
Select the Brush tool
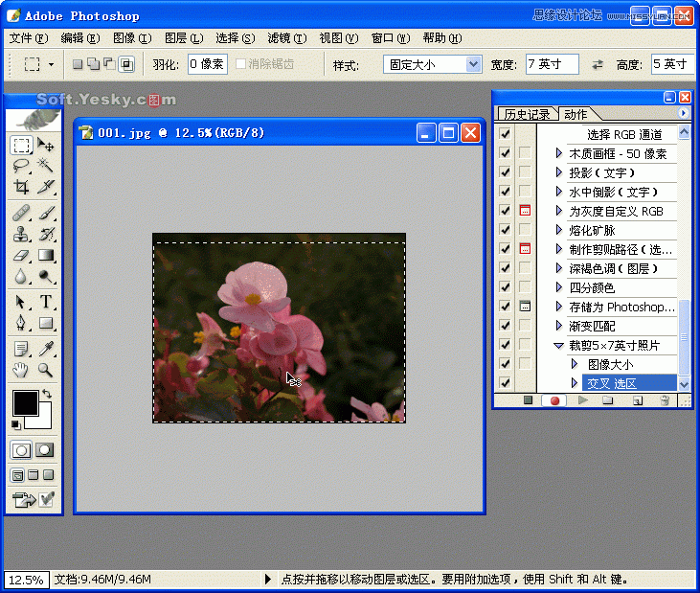(x=46, y=213)
